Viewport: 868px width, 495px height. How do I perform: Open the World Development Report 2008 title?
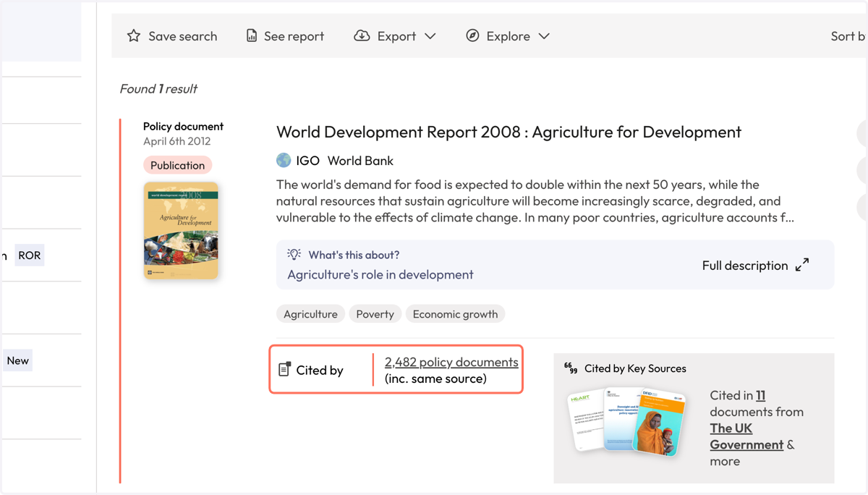(509, 132)
